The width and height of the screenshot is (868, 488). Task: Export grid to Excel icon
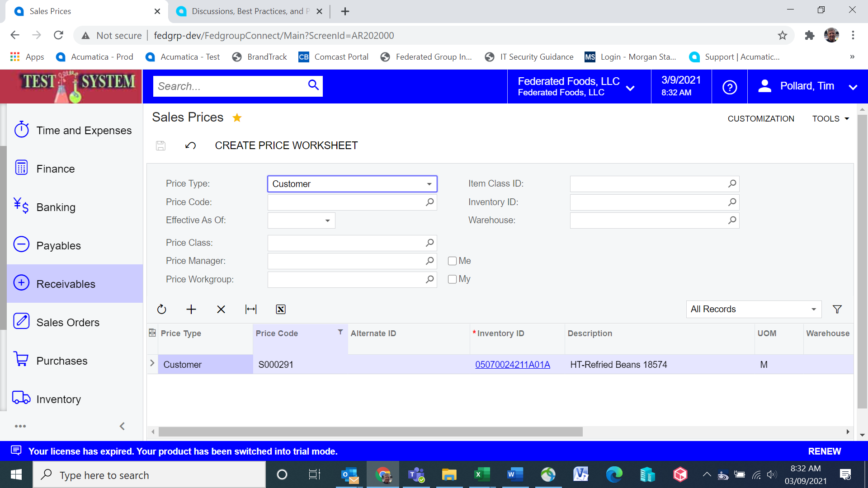[x=281, y=309]
